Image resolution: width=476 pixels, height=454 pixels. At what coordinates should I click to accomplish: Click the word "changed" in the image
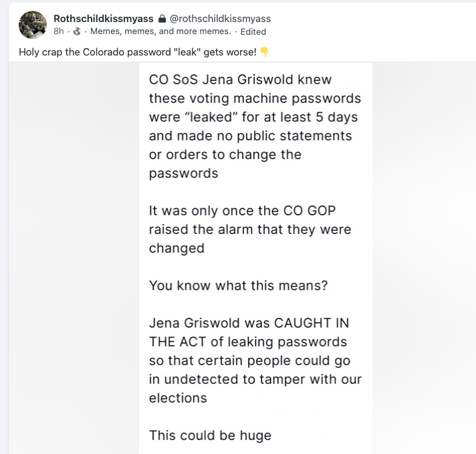pos(176,248)
